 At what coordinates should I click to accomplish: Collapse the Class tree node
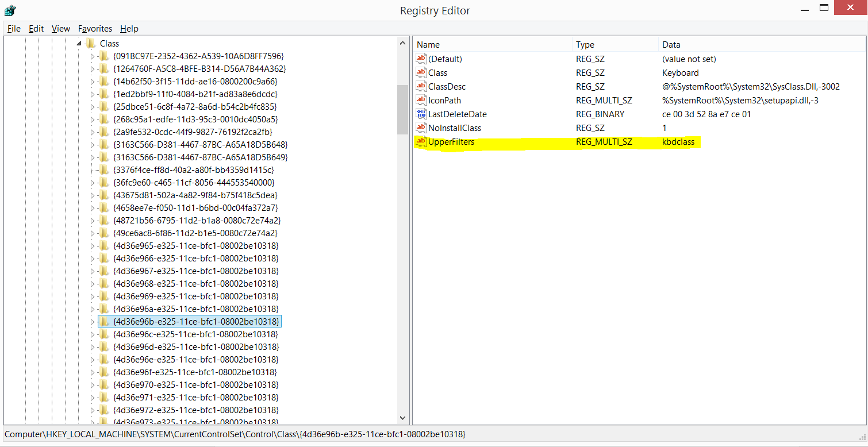point(80,43)
